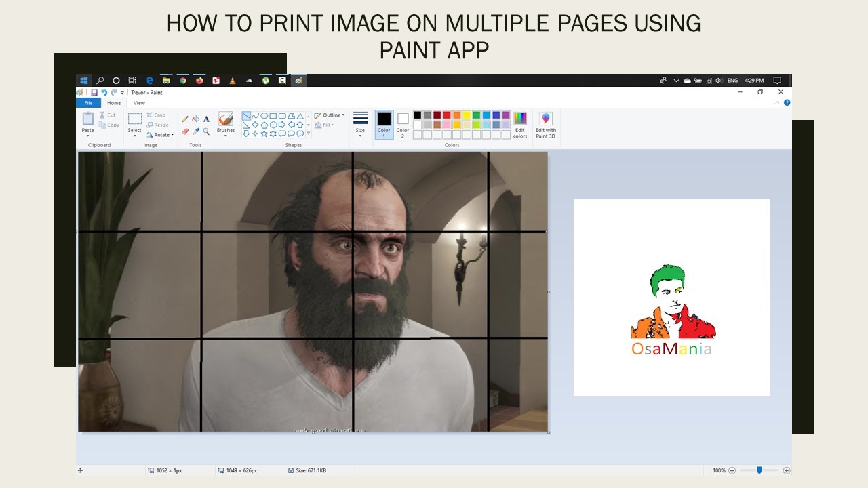The image size is (868, 488).
Task: Click the Brushes tool button
Action: 226,119
